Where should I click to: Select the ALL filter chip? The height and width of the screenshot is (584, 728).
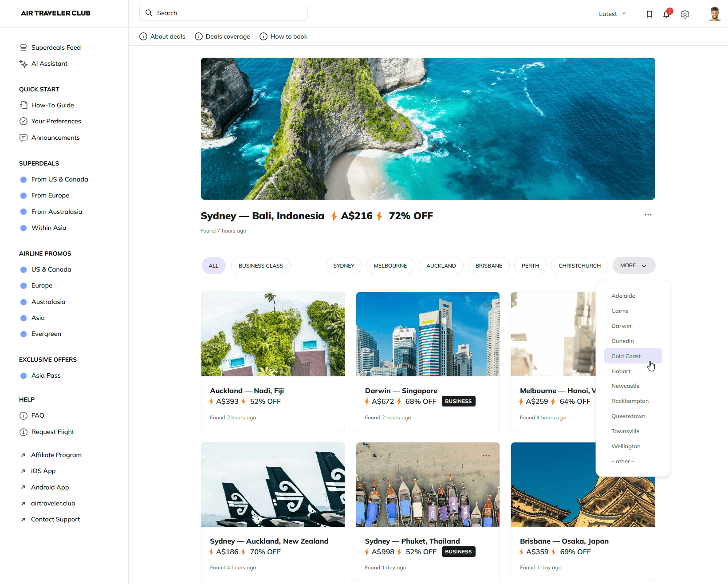213,266
